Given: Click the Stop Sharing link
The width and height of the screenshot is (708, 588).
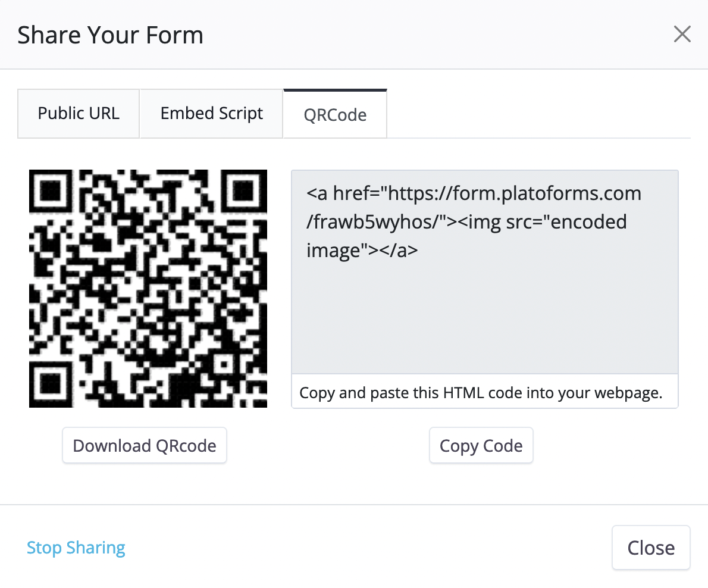Looking at the screenshot, I should (76, 548).
